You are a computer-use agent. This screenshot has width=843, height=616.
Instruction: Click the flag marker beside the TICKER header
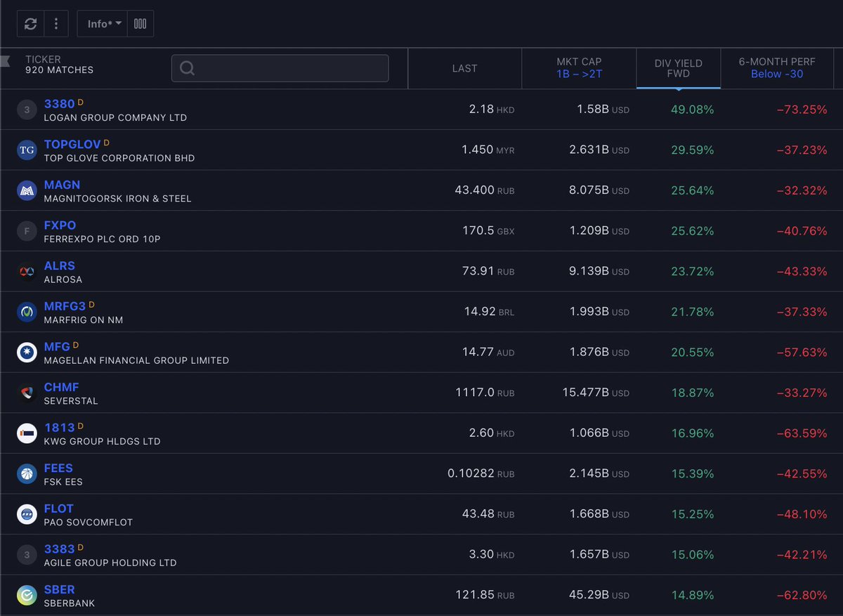[x=5, y=60]
